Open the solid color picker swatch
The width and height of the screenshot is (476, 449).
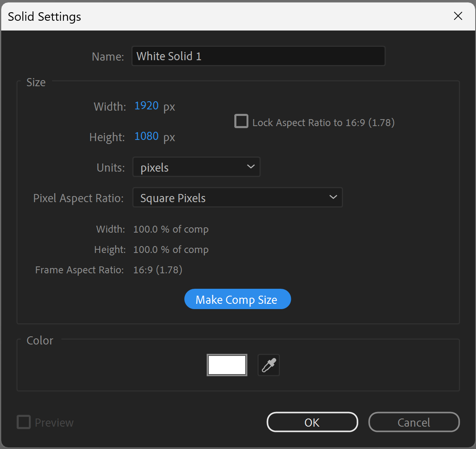coord(227,365)
